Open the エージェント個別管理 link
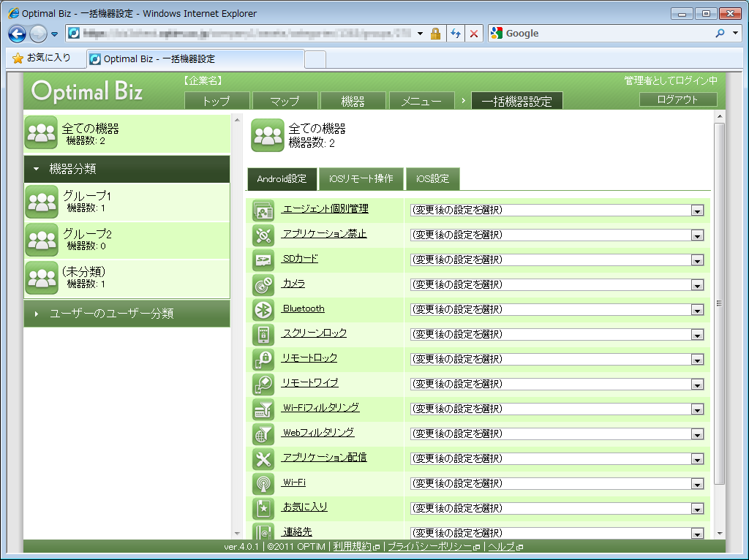 tap(325, 208)
